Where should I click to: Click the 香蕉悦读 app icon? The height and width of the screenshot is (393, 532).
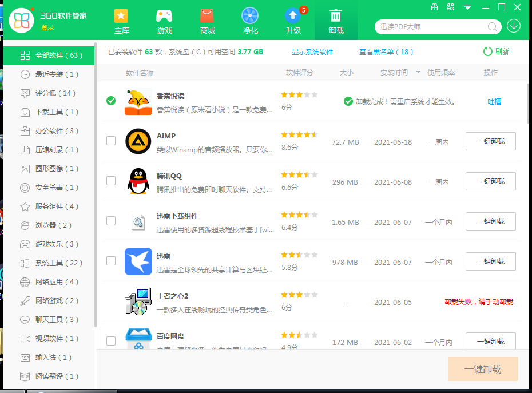click(x=138, y=102)
